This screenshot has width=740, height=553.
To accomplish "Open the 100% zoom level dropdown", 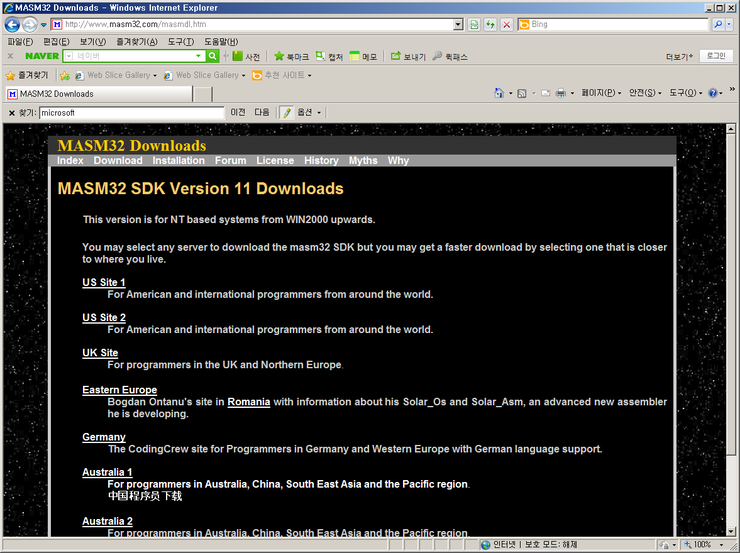I will coord(722,545).
